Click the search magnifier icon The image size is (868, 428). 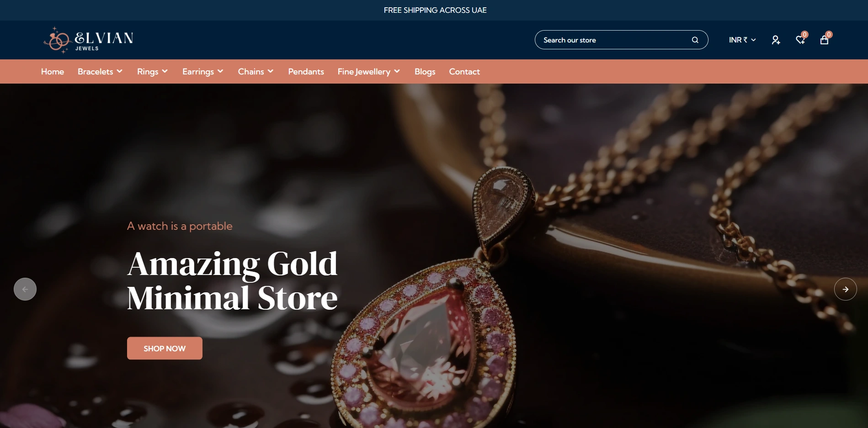tap(695, 40)
